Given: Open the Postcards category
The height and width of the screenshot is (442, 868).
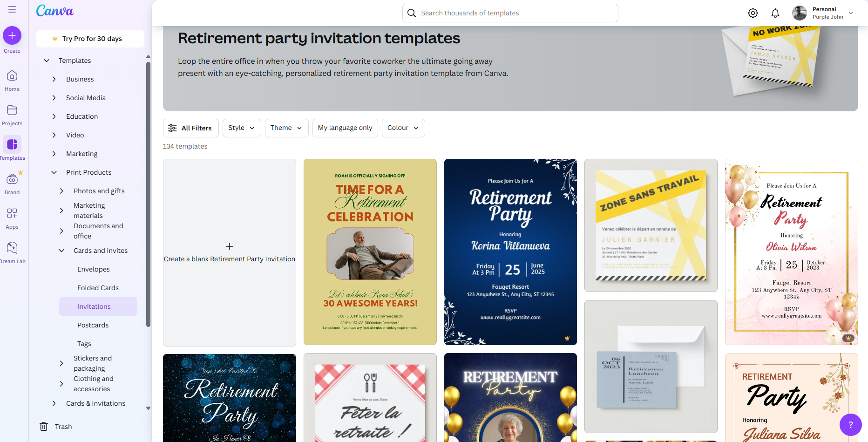Looking at the screenshot, I should pyautogui.click(x=92, y=325).
